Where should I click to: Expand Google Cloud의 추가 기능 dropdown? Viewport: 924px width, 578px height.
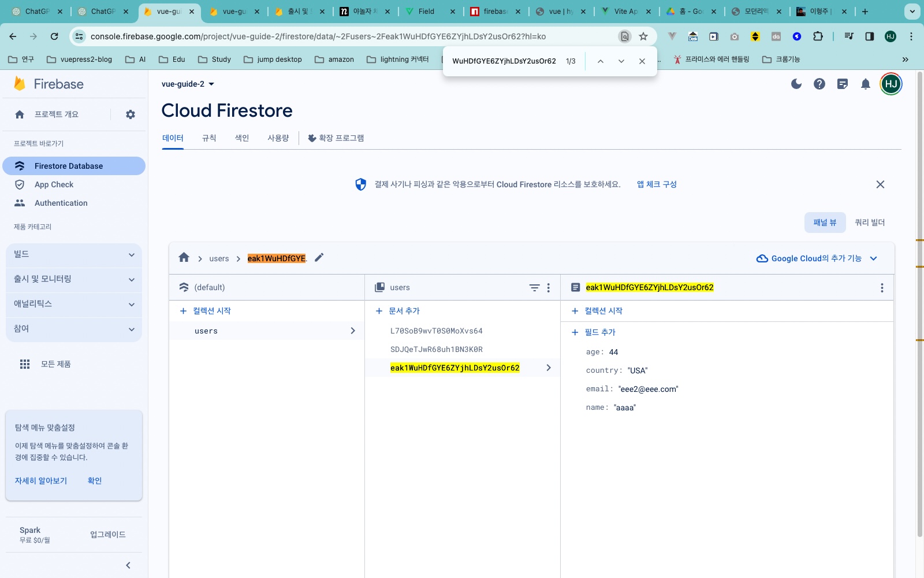click(817, 258)
